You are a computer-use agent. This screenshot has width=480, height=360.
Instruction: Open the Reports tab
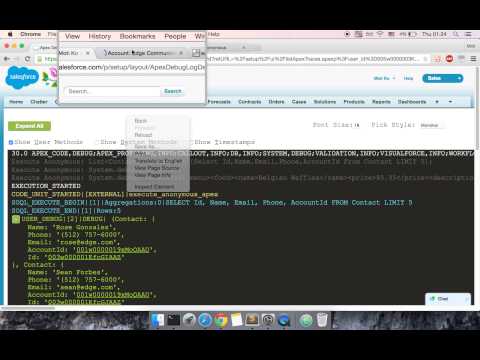point(381,102)
